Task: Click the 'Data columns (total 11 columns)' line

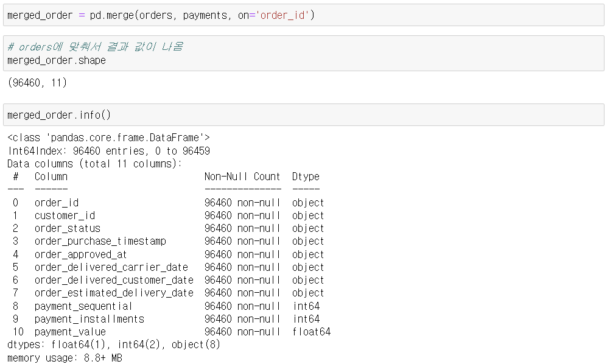Action: pyautogui.click(x=94, y=164)
